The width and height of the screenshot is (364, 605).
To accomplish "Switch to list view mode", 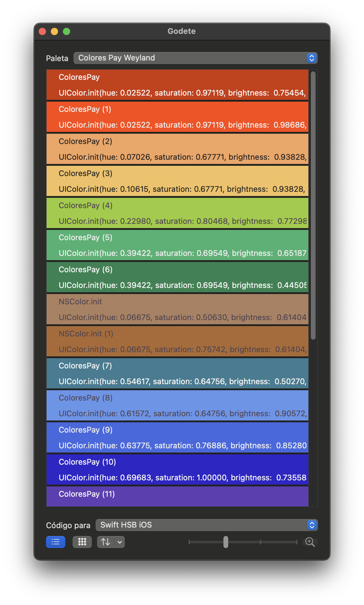I will 55,542.
